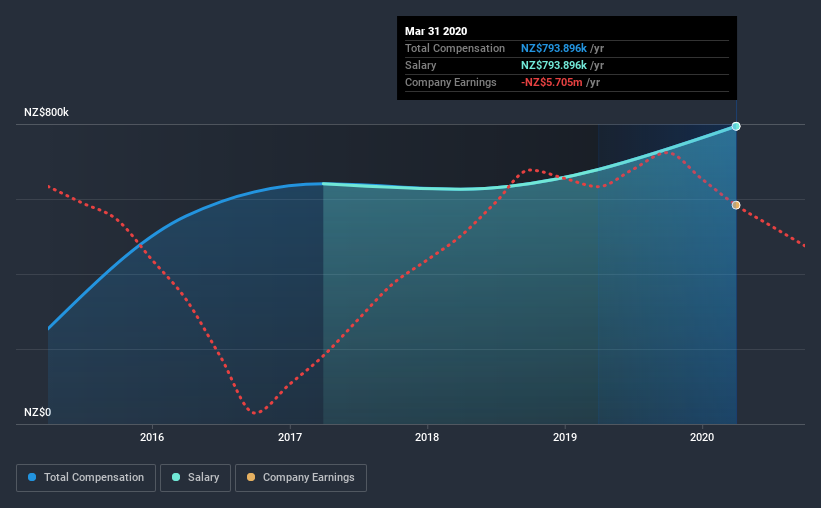This screenshot has width=821, height=508.
Task: Click the Salary NZ$793.896k value in tooltip
Action: click(553, 65)
